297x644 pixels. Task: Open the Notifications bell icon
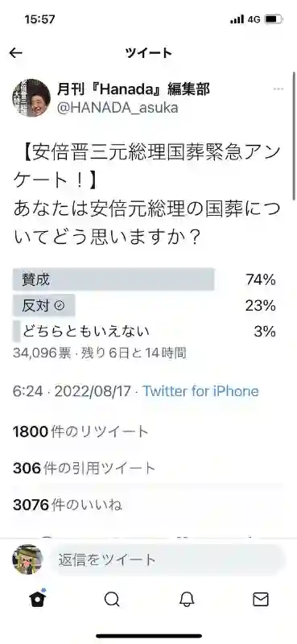click(187, 600)
